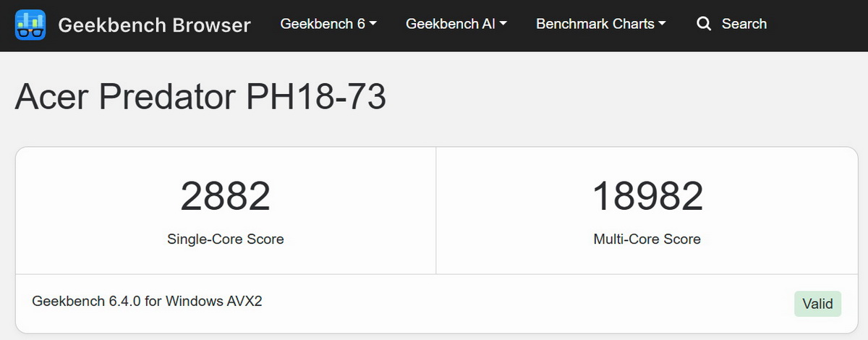Screen dimensions: 868x340
Task: Open the Geekbench 6 menu
Action: [x=323, y=24]
